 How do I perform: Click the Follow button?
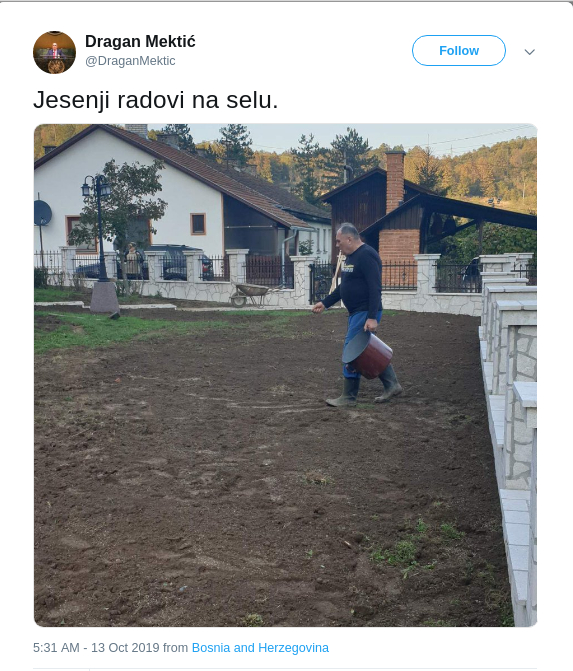tap(459, 50)
